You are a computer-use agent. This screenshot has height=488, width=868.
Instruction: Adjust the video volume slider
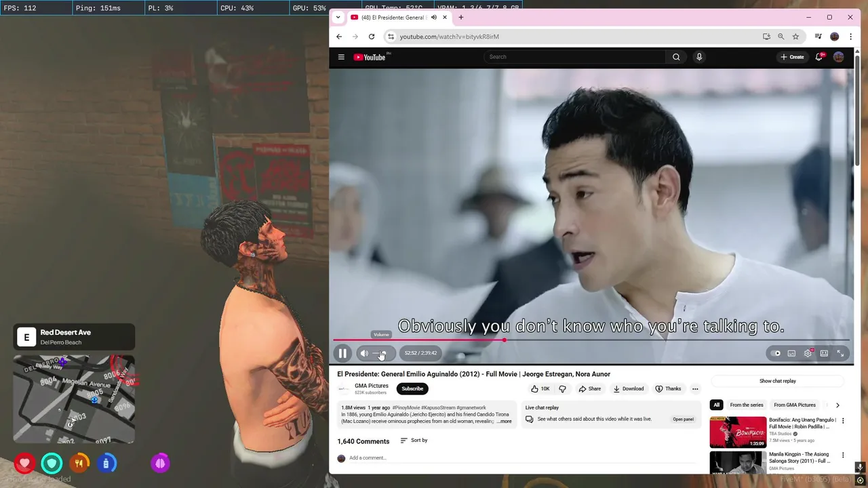pos(380,353)
